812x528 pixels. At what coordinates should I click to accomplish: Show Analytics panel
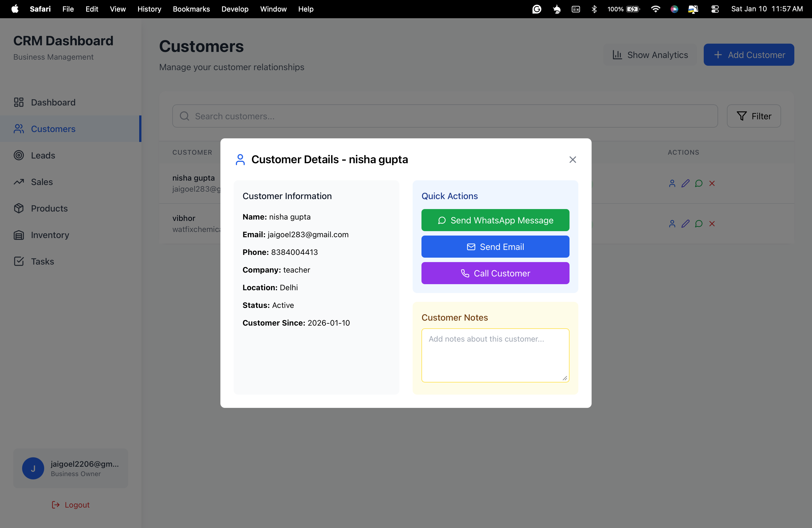pos(650,55)
